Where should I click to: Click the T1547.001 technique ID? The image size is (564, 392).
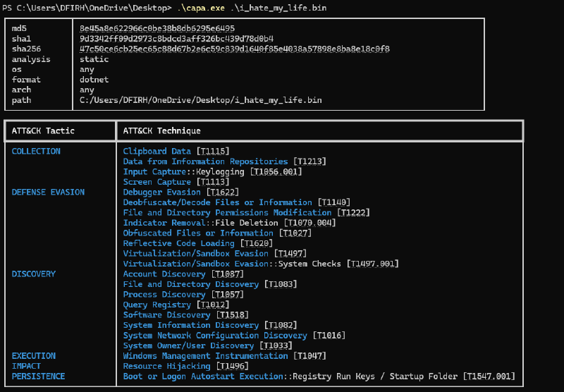(x=489, y=376)
